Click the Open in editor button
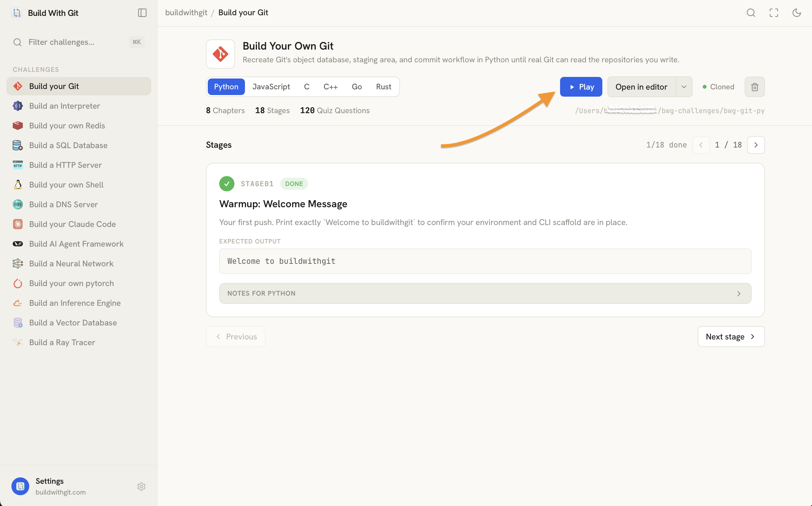The width and height of the screenshot is (812, 506). [641, 87]
